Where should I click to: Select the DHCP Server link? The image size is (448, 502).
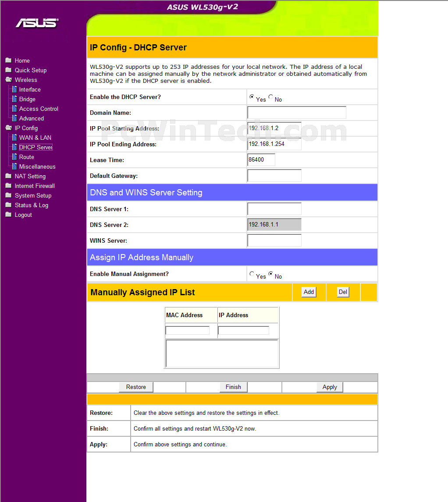[36, 147]
